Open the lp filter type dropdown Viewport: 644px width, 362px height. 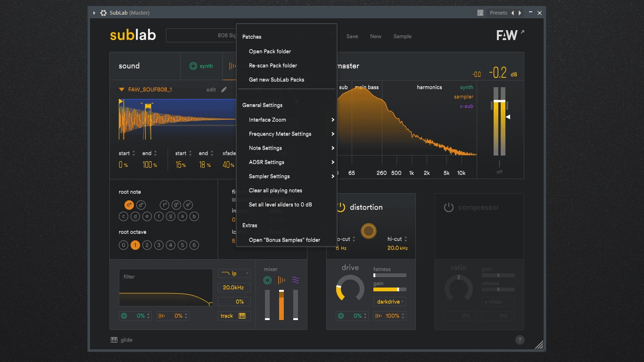coord(234,273)
